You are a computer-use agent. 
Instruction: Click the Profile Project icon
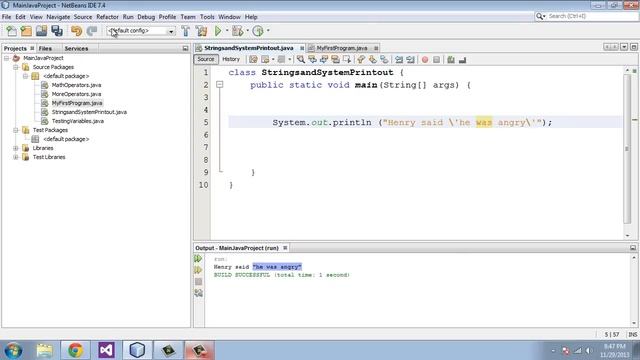pyautogui.click(x=258, y=31)
